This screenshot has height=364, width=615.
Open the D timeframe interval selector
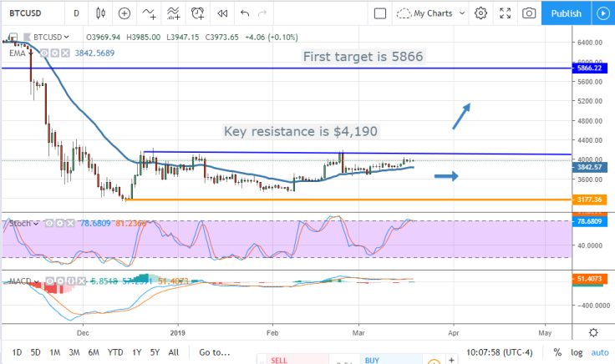[76, 13]
